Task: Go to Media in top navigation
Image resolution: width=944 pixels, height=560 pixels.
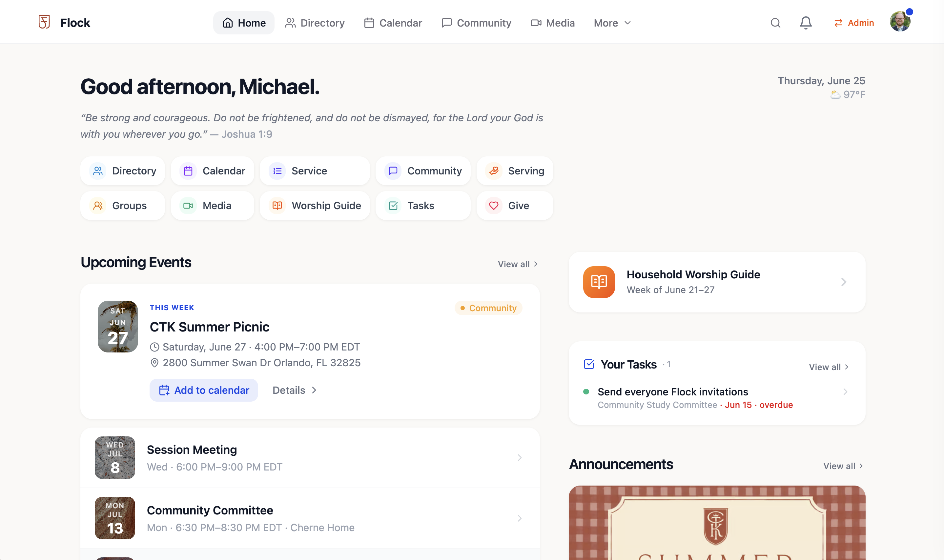Action: pyautogui.click(x=553, y=23)
